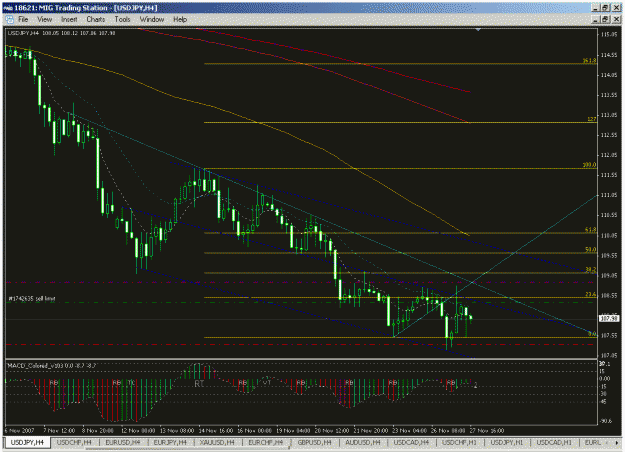
Task: Click the app icon in title bar
Action: tap(7, 8)
